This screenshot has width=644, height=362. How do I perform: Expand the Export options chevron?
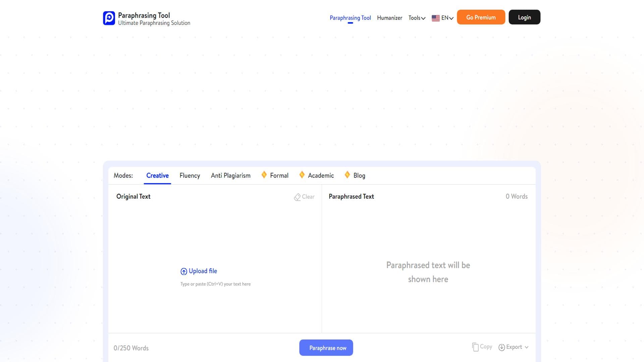click(x=526, y=347)
